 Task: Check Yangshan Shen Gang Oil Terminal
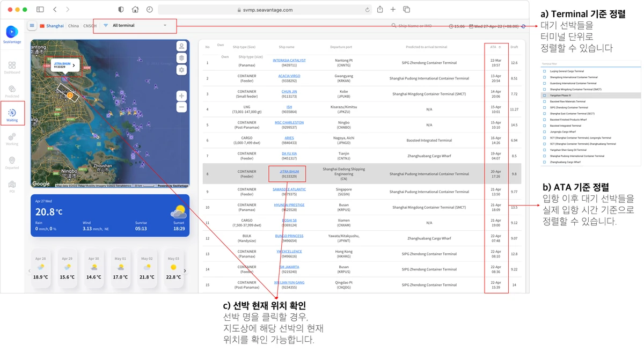click(x=545, y=150)
